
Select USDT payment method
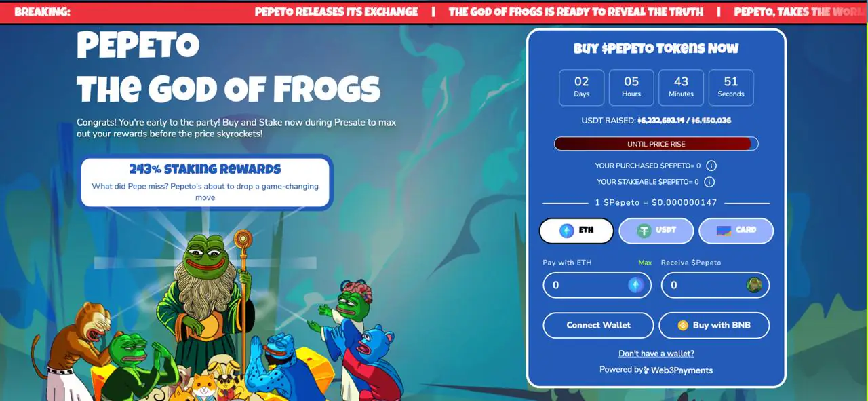656,231
